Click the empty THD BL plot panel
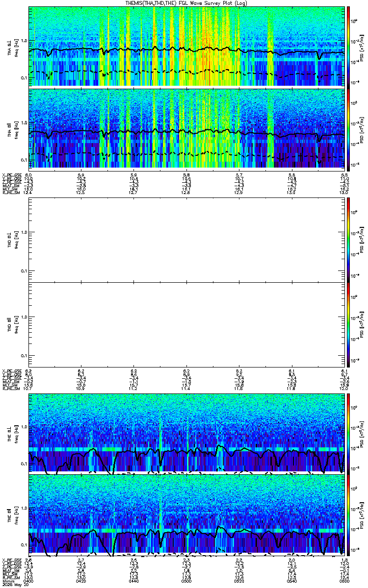The image size is (368, 588). coord(186,239)
